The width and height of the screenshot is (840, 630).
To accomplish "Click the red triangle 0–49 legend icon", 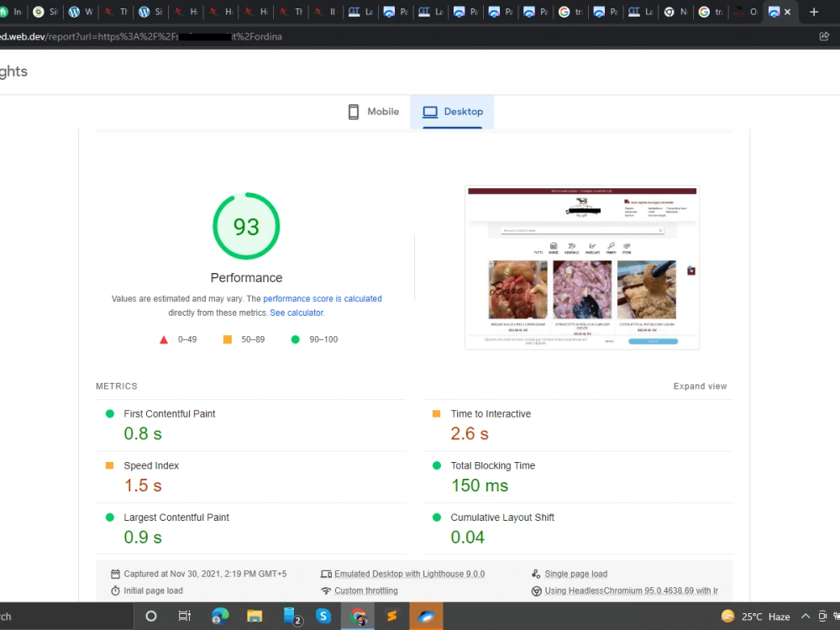I will coord(164,339).
